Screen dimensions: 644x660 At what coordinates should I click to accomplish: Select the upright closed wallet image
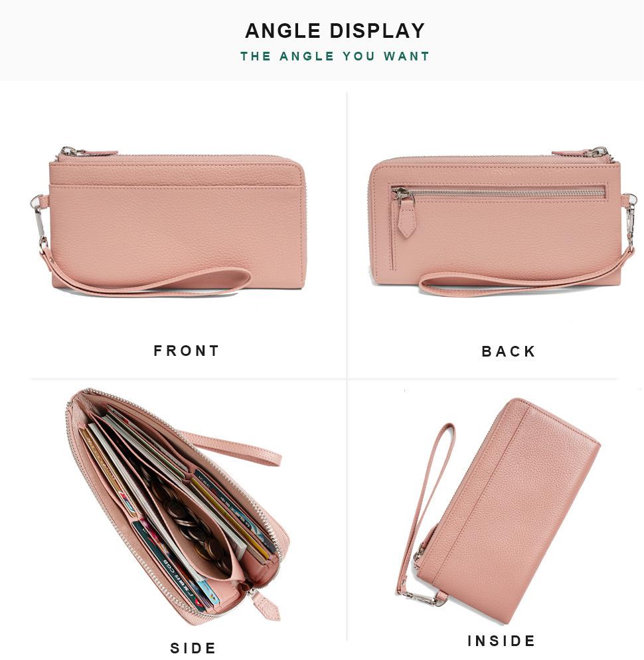(x=497, y=510)
